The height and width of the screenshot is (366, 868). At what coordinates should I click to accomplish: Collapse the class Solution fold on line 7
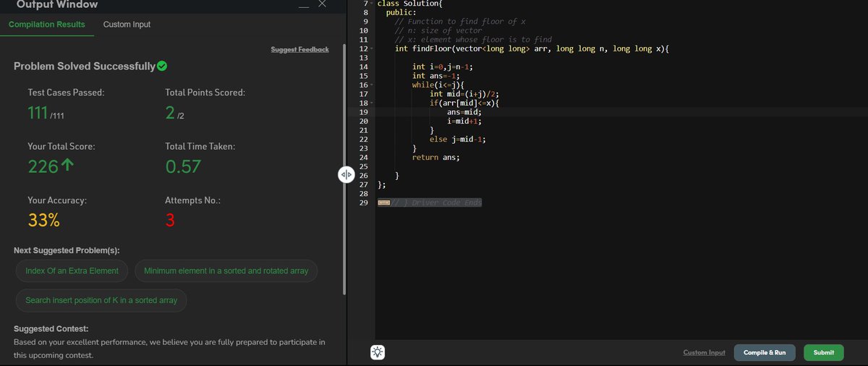click(x=372, y=4)
